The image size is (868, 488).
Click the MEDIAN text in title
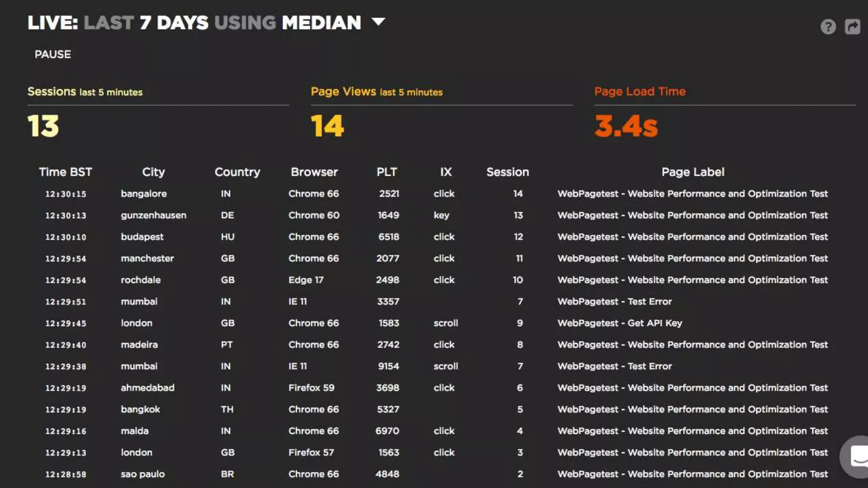point(321,23)
